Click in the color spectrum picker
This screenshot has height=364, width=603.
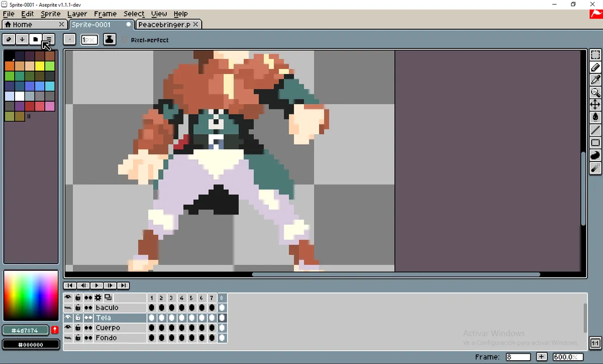31,296
